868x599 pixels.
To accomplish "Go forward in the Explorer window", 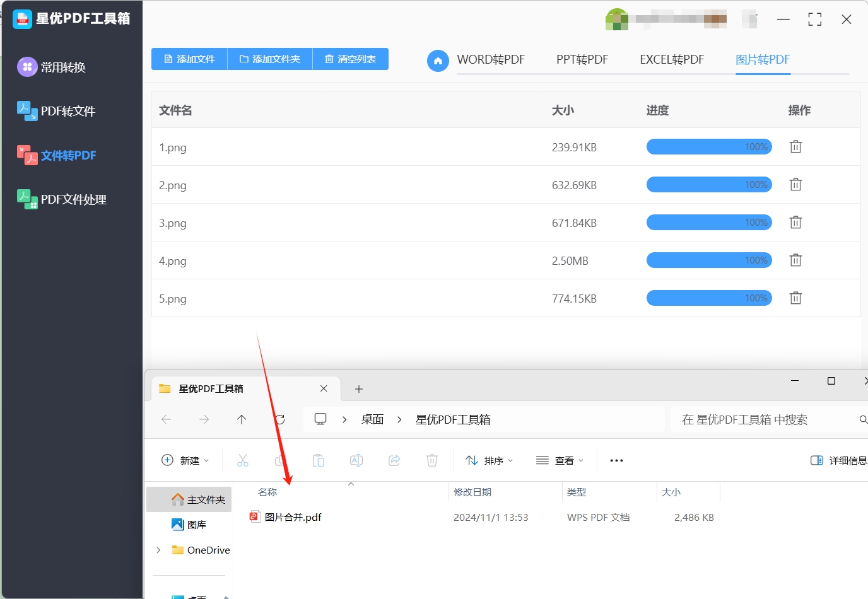I will (x=204, y=419).
